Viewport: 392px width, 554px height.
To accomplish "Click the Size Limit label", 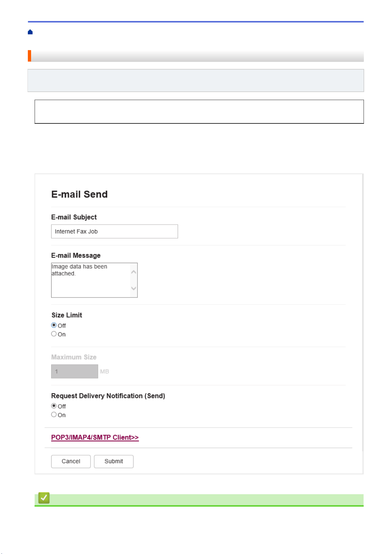I will coord(67,315).
